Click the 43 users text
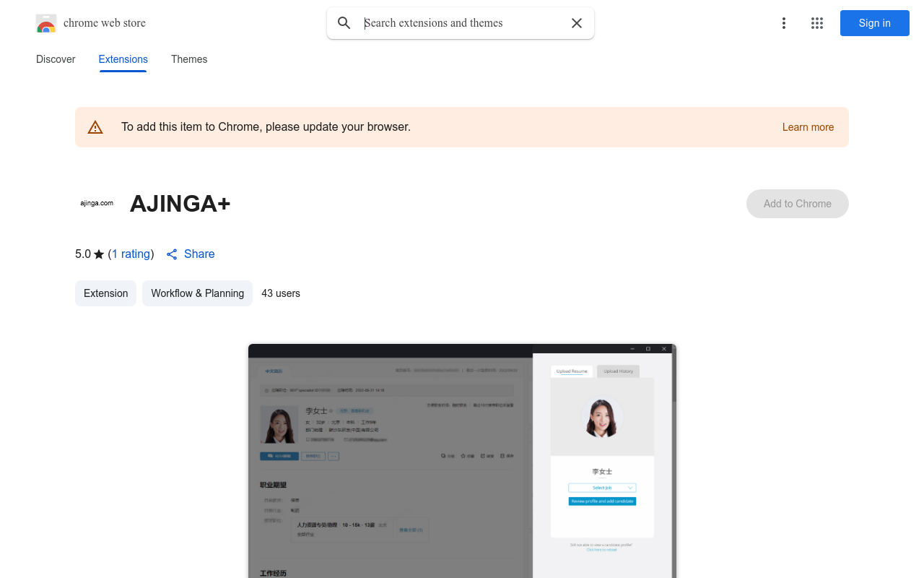The height and width of the screenshot is (578, 924). click(281, 293)
